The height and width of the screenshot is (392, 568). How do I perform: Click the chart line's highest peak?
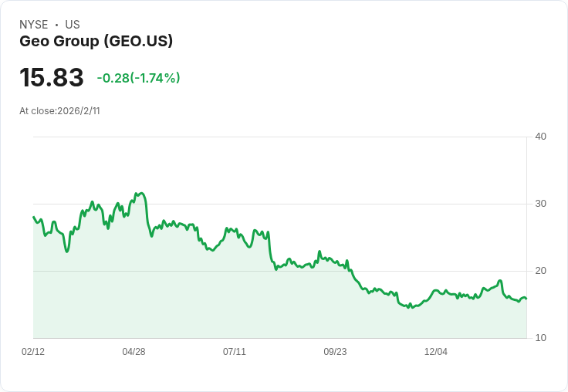coord(140,193)
